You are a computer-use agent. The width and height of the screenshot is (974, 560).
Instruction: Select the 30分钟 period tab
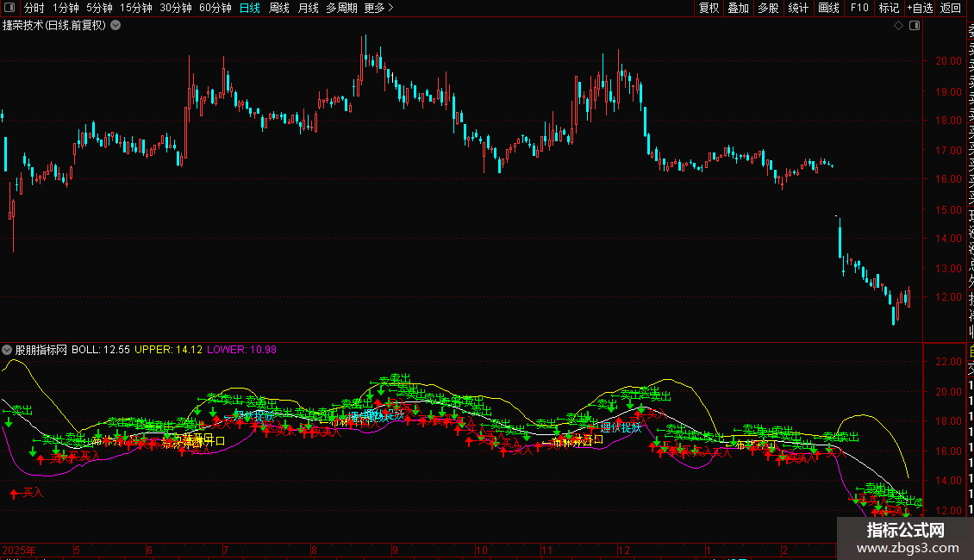pos(176,8)
